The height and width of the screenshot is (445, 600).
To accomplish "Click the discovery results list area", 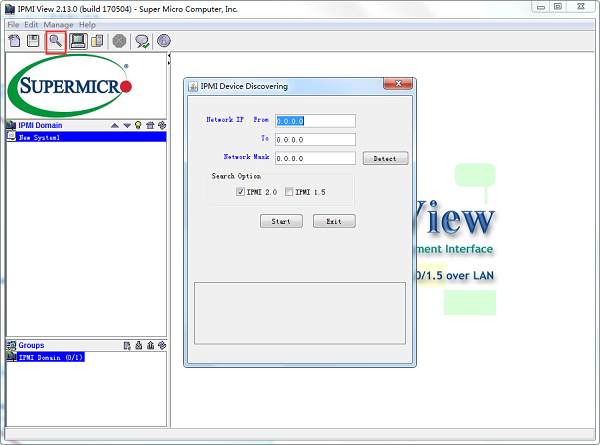I will click(300, 313).
